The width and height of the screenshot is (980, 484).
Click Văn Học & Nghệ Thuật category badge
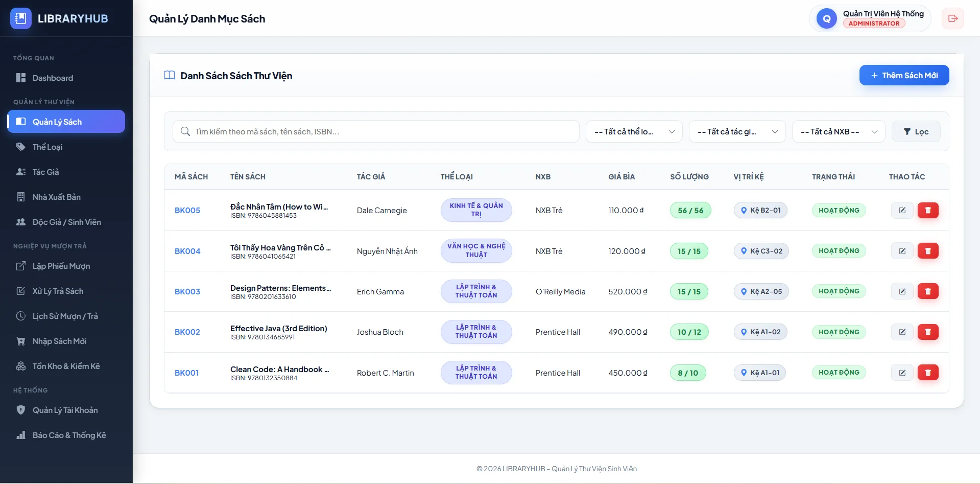[476, 250]
